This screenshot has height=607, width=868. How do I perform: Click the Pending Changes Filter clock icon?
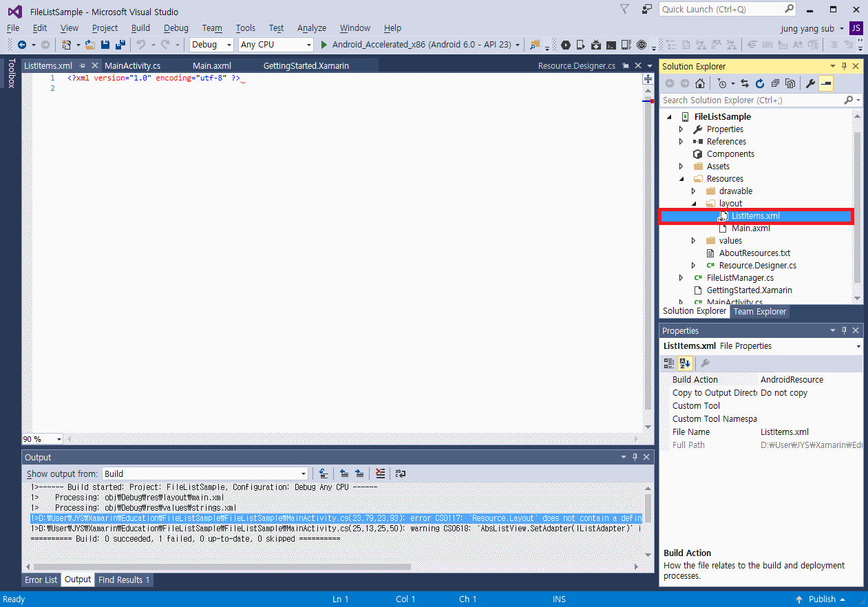coord(723,83)
